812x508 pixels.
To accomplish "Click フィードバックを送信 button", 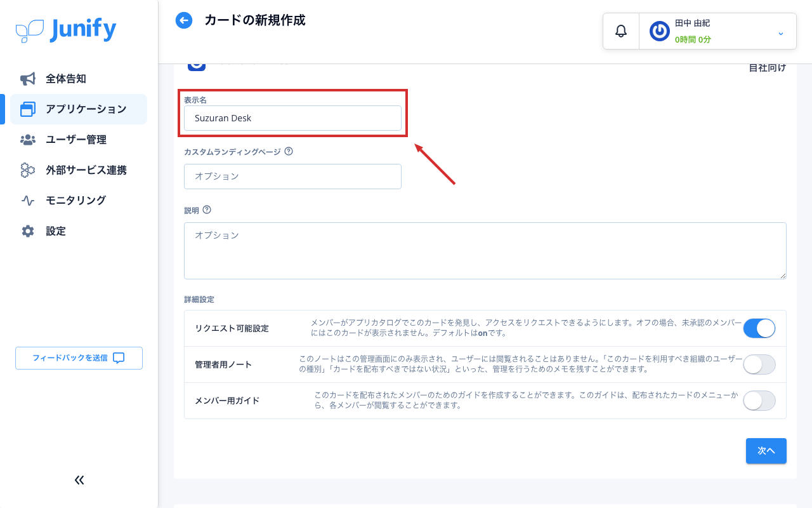I will coord(79,358).
